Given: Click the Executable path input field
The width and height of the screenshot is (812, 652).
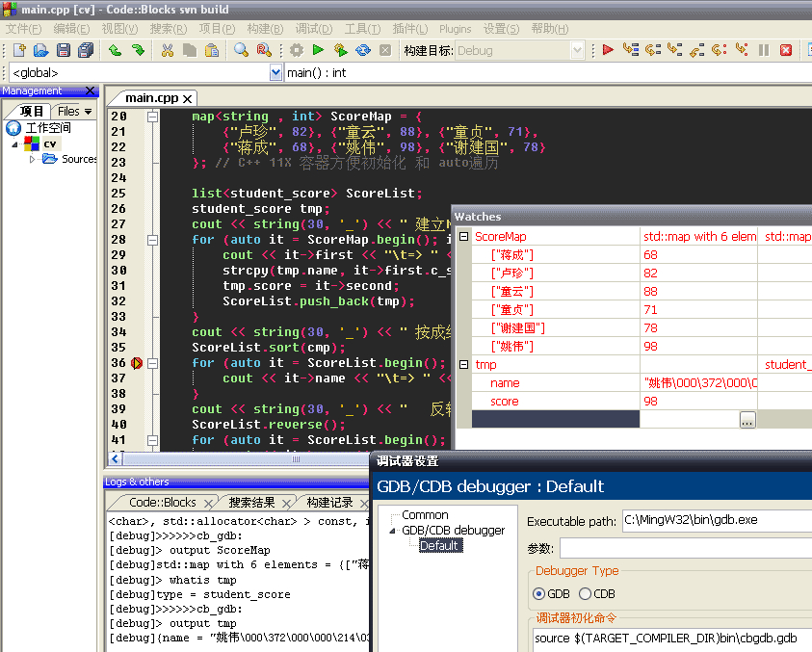Looking at the screenshot, I should [x=717, y=520].
